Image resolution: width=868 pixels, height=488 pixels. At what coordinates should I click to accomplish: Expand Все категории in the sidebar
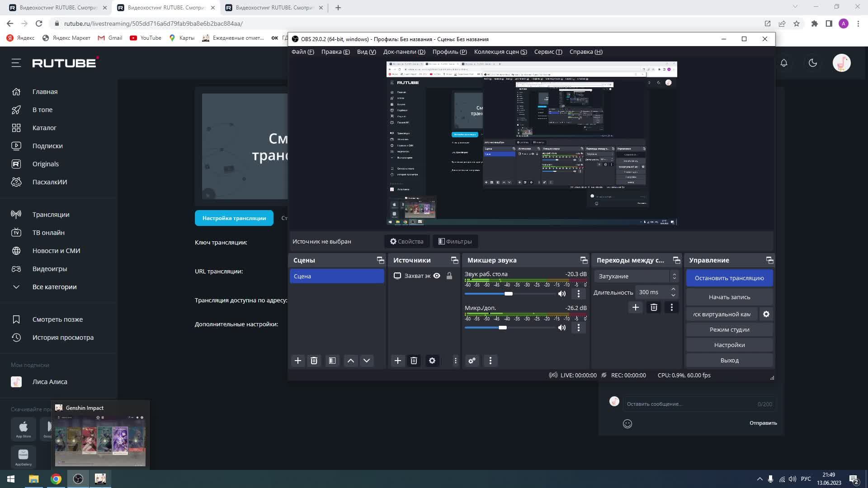pos(54,287)
